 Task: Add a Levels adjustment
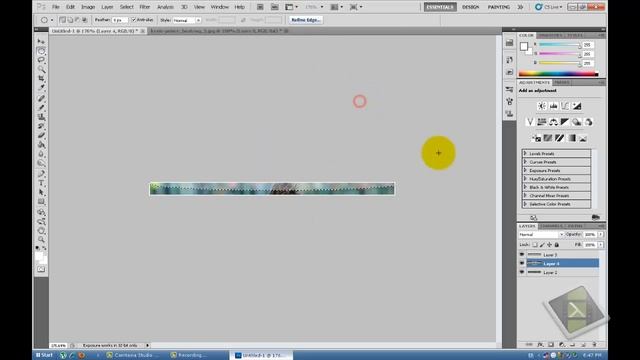click(553, 106)
